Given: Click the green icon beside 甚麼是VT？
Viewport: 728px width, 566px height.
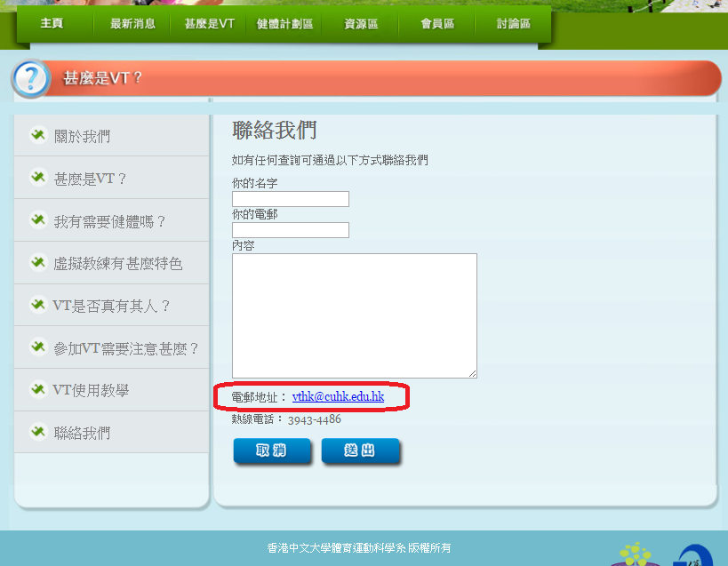Looking at the screenshot, I should pyautogui.click(x=38, y=178).
